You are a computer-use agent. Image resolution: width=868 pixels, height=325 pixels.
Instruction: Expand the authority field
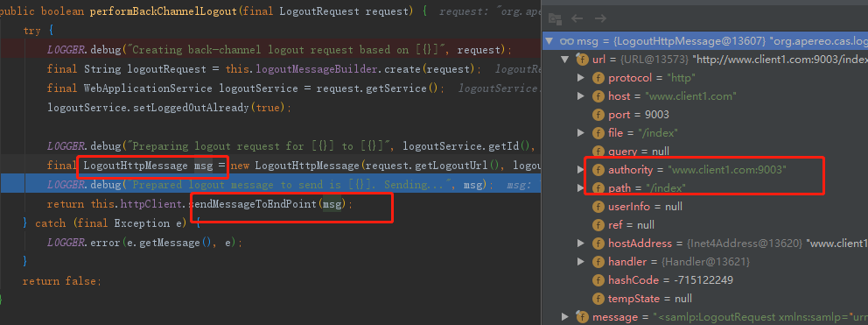pos(581,170)
